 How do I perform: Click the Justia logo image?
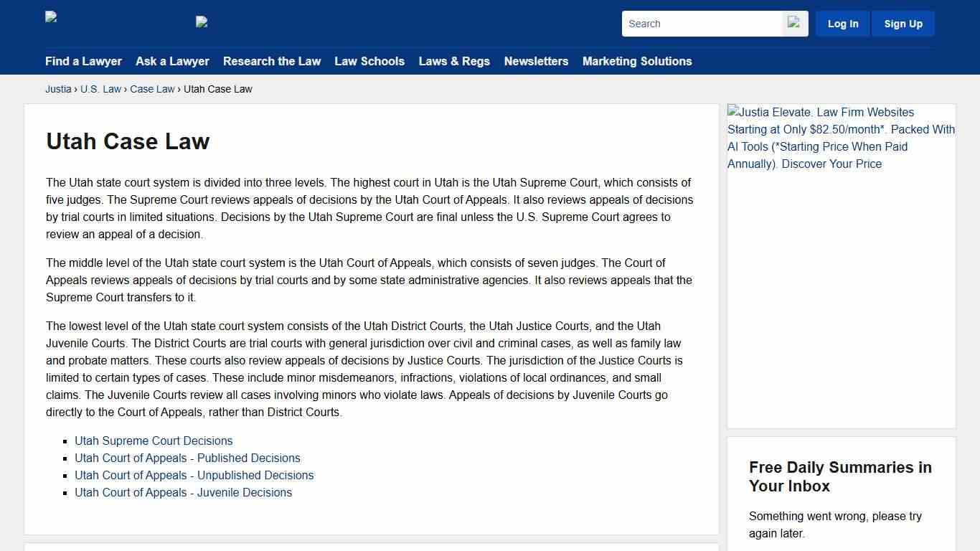coord(50,18)
